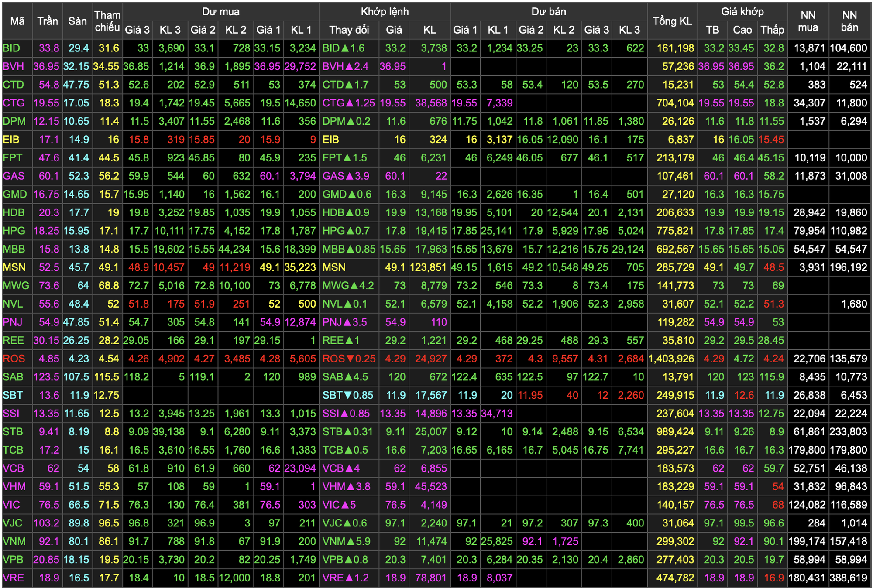Viewport: 873px width, 588px height.
Task: Select the HPG ticker
Action: 14,231
